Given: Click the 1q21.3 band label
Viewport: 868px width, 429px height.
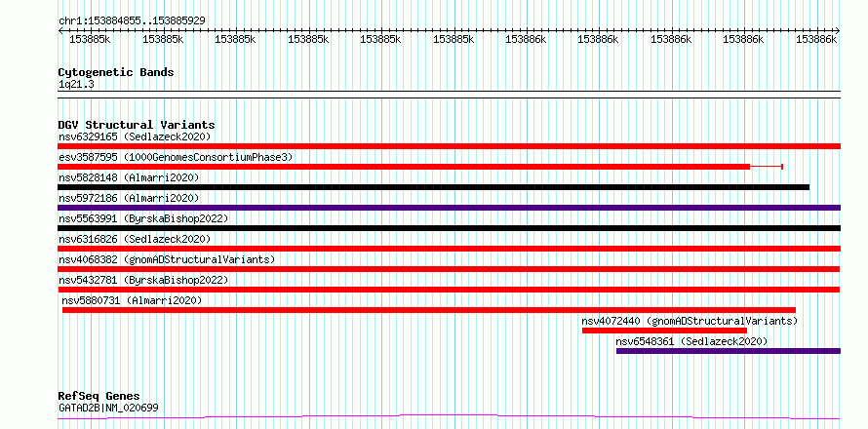Looking at the screenshot, I should click(x=76, y=84).
